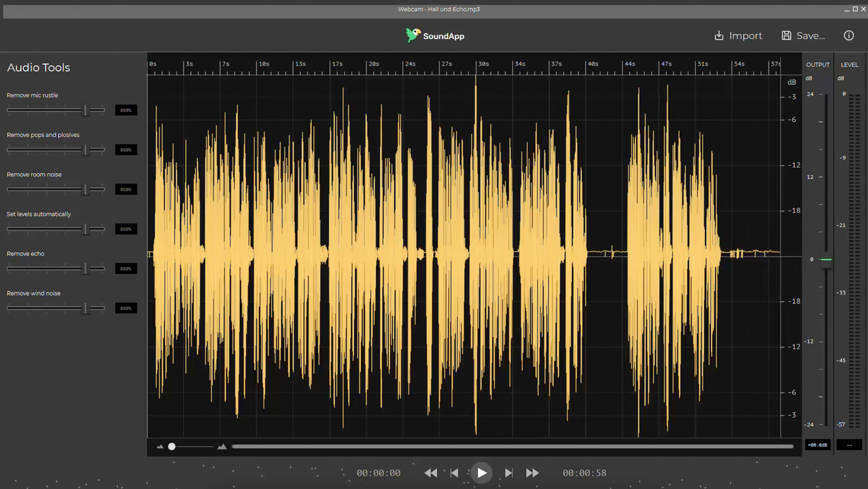Skip to the end of track
Screen dimensions: 868x489
coord(508,473)
